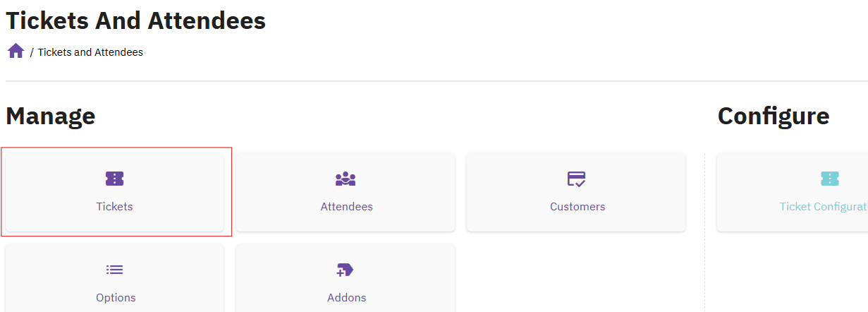Go to the Options text label
Screen dimensions: 868x312
coord(116,297)
